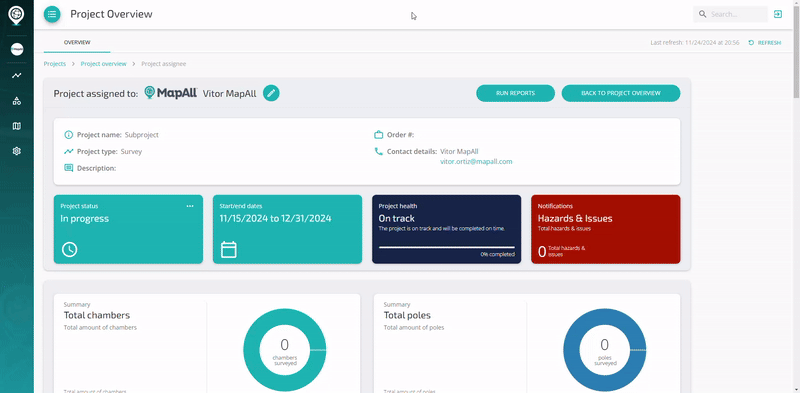Open the map icon in sidebar
The height and width of the screenshot is (393, 800).
pyautogui.click(x=17, y=126)
